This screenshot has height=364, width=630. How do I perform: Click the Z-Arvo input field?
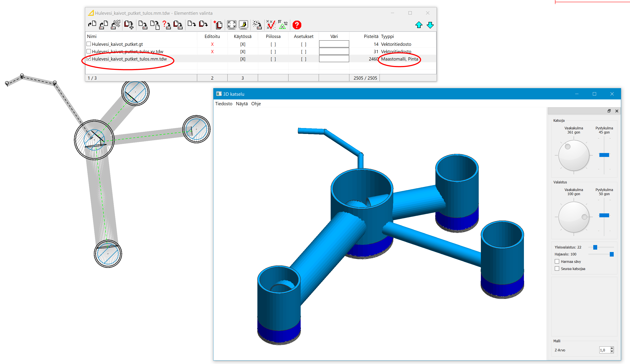[604, 350]
